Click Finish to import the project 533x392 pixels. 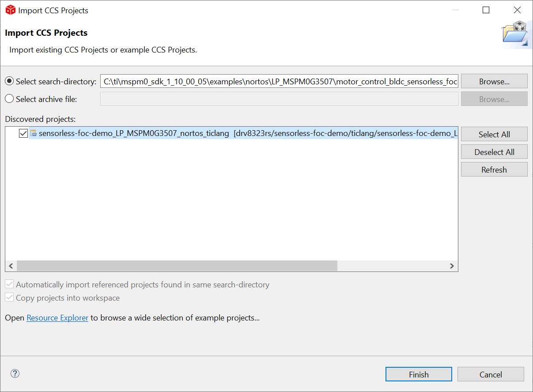tap(418, 374)
